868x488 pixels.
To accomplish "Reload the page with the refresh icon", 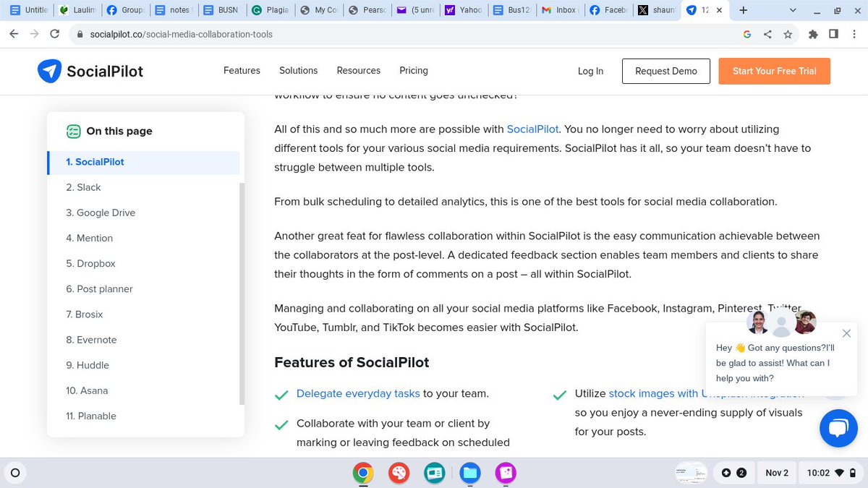I will point(55,34).
